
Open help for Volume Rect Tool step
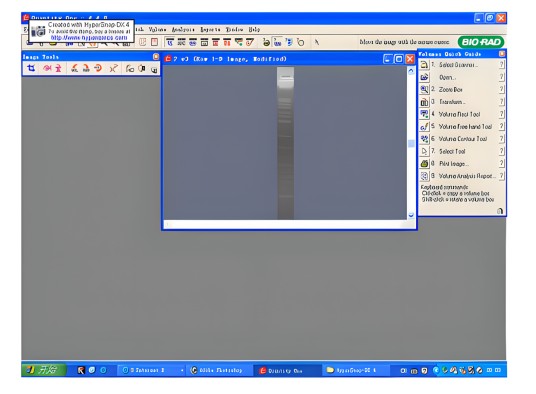pos(501,114)
